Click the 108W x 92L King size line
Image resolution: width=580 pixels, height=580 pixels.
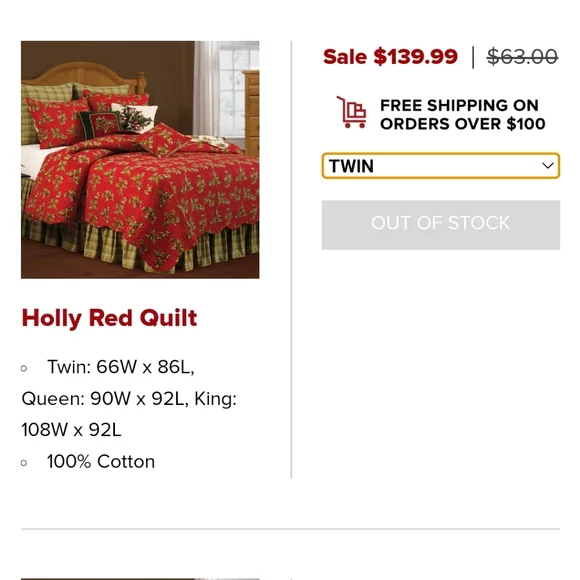71,430
